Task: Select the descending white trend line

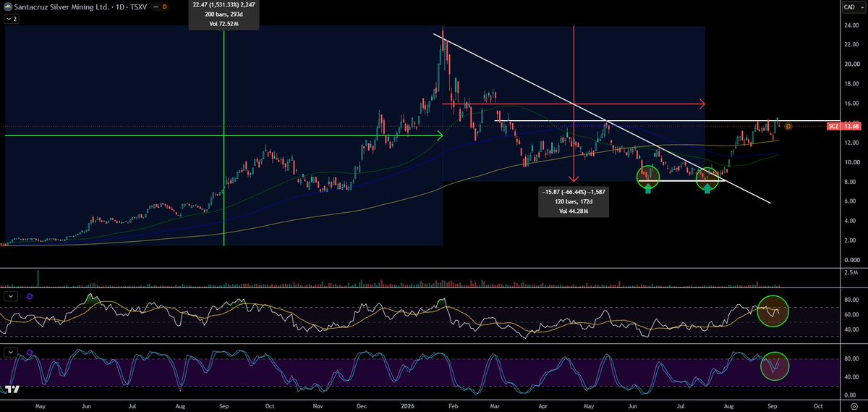Action: point(600,117)
